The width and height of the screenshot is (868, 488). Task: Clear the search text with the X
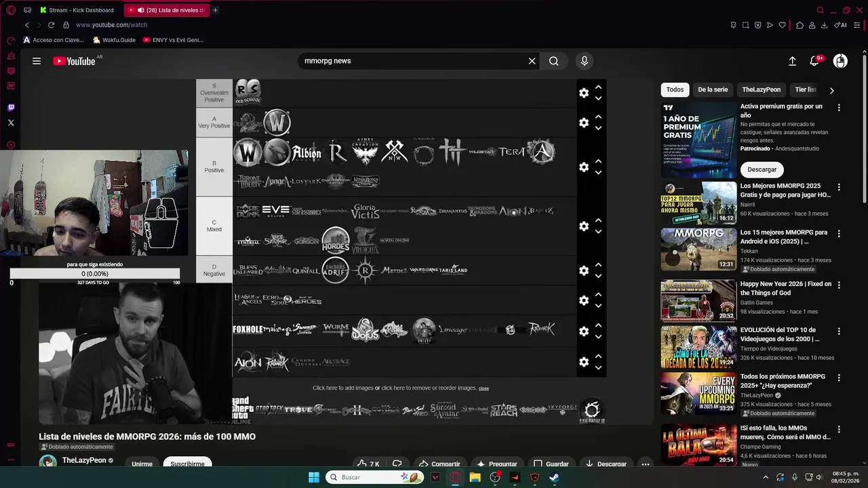532,61
